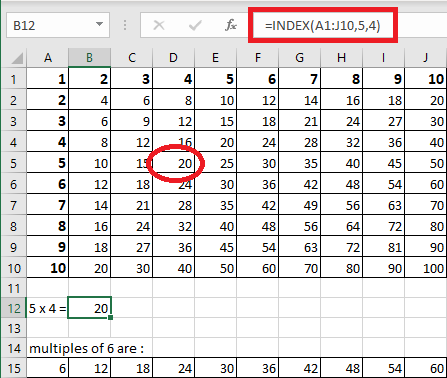The width and height of the screenshot is (447, 378).
Task: Open the Insert Function fx dialog
Action: (231, 25)
